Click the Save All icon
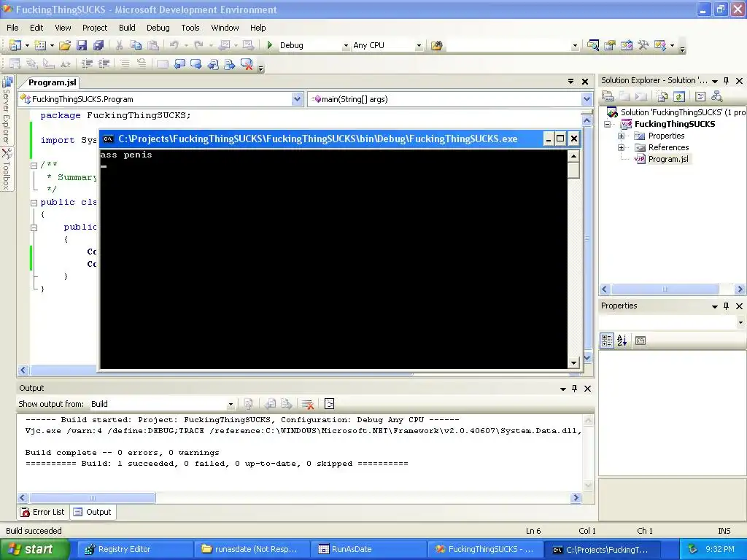 [98, 45]
